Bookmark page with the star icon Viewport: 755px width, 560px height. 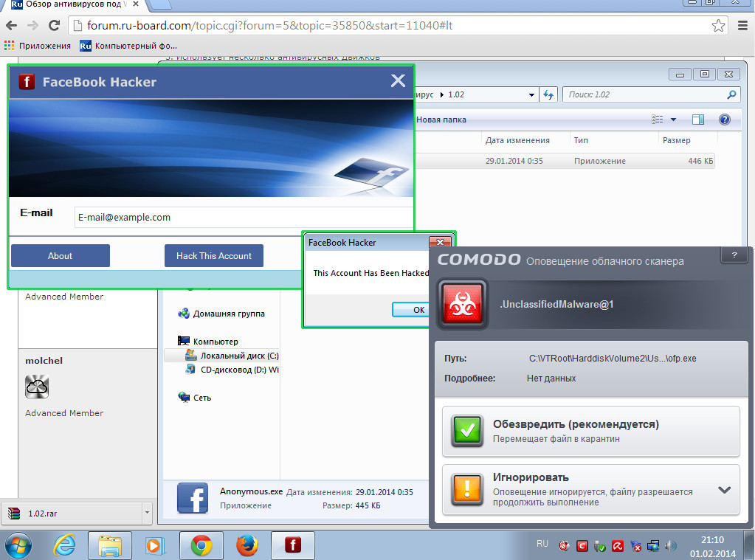pos(718,26)
